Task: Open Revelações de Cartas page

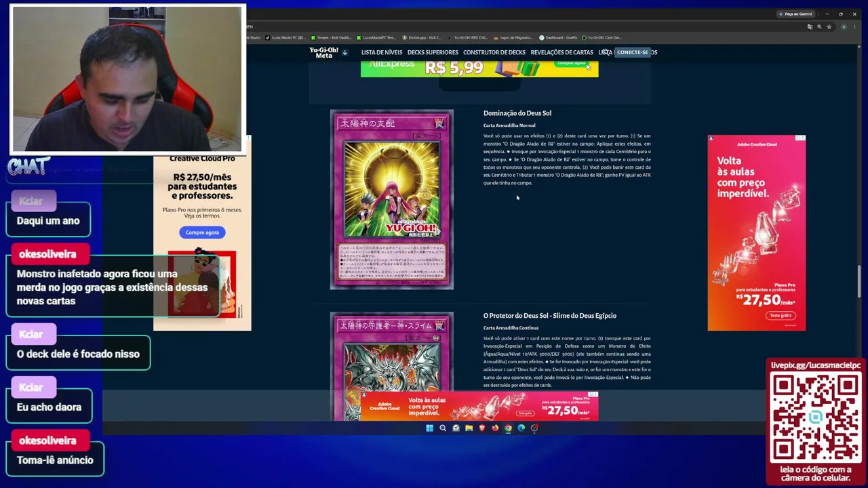Action: [x=562, y=52]
